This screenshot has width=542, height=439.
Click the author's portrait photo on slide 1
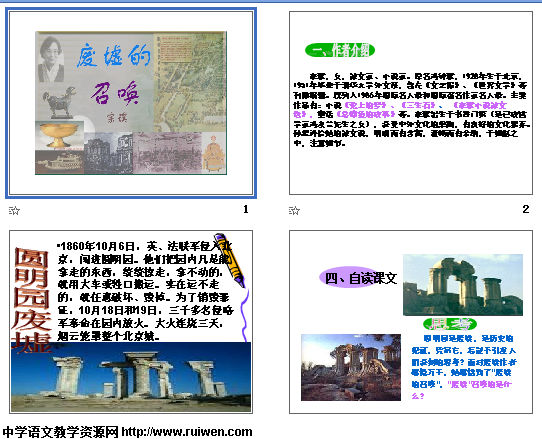point(51,59)
